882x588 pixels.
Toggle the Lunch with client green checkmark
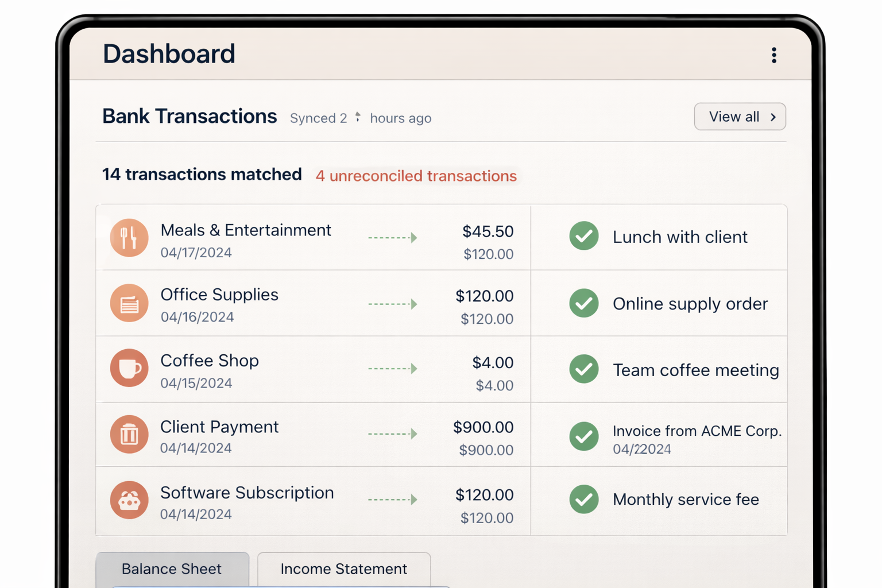click(584, 236)
